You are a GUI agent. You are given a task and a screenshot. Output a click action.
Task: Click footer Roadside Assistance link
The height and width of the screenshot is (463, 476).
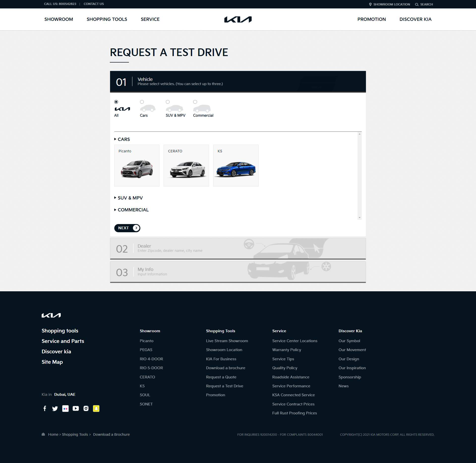point(291,377)
